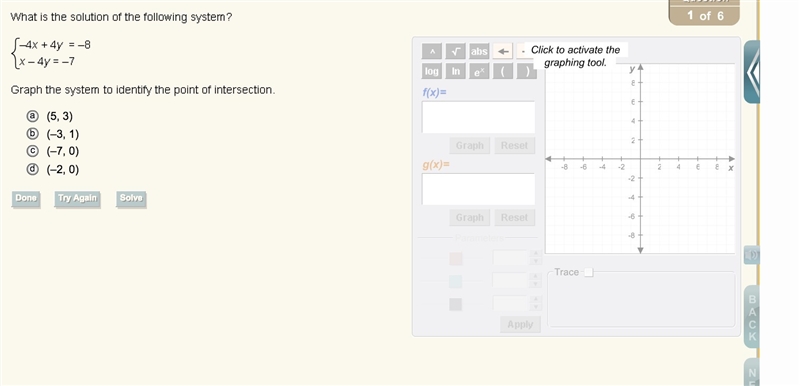
Task: Insert the ln function
Action: tap(456, 71)
